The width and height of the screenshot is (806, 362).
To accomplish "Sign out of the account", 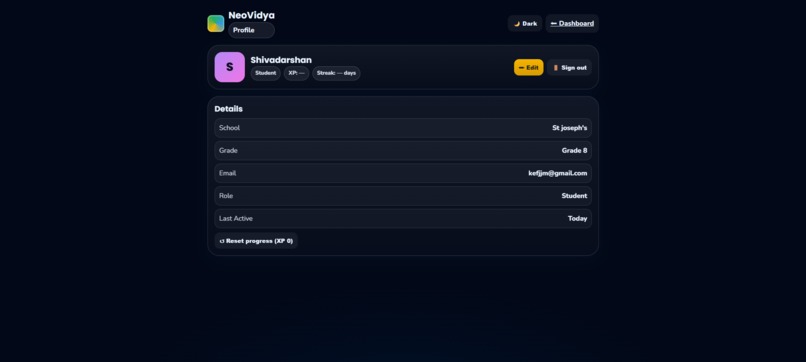I will click(x=570, y=67).
